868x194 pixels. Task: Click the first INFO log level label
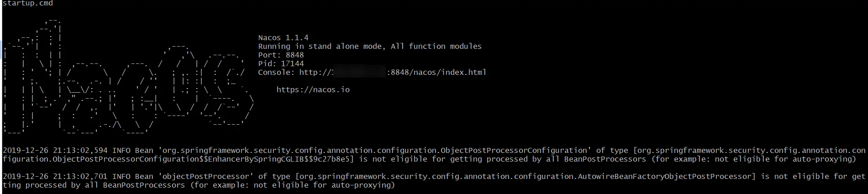point(121,150)
